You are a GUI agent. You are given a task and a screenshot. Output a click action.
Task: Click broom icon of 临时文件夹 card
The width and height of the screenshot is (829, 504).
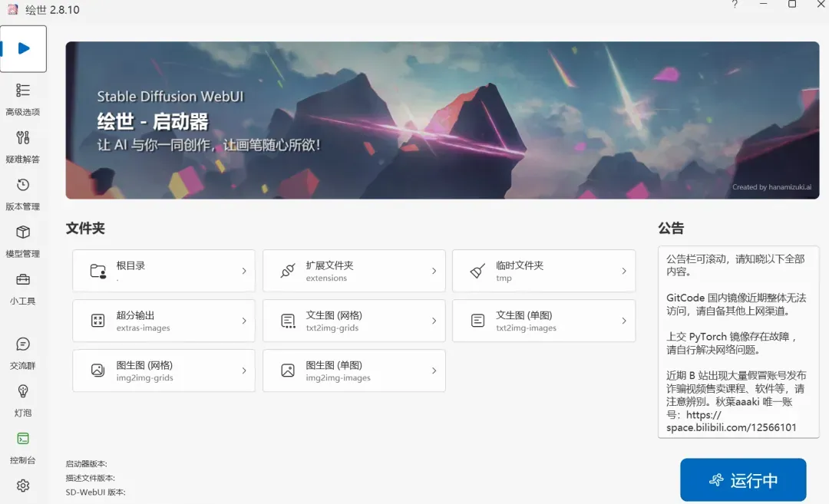pos(477,271)
